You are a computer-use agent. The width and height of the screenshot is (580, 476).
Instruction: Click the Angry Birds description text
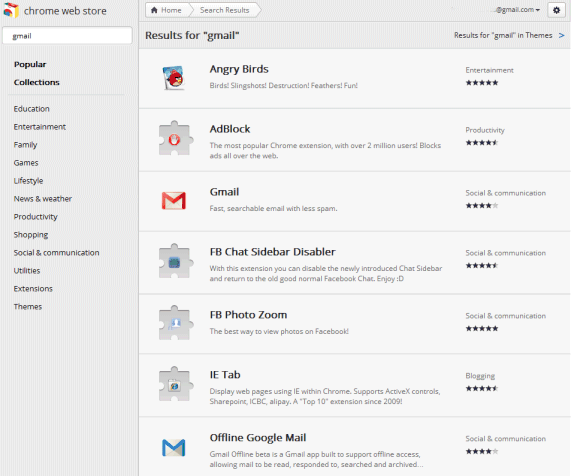pyautogui.click(x=284, y=85)
